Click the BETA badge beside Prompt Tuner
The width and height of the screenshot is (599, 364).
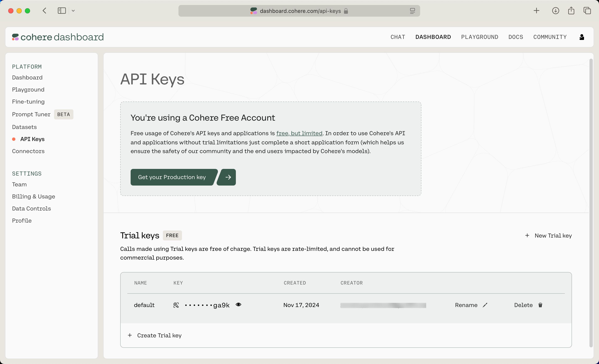(63, 114)
